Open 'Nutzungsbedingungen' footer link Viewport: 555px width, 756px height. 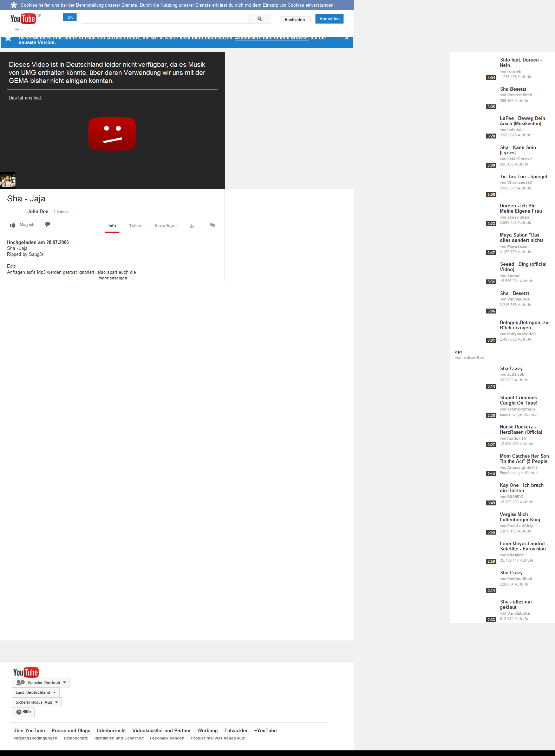(35, 738)
